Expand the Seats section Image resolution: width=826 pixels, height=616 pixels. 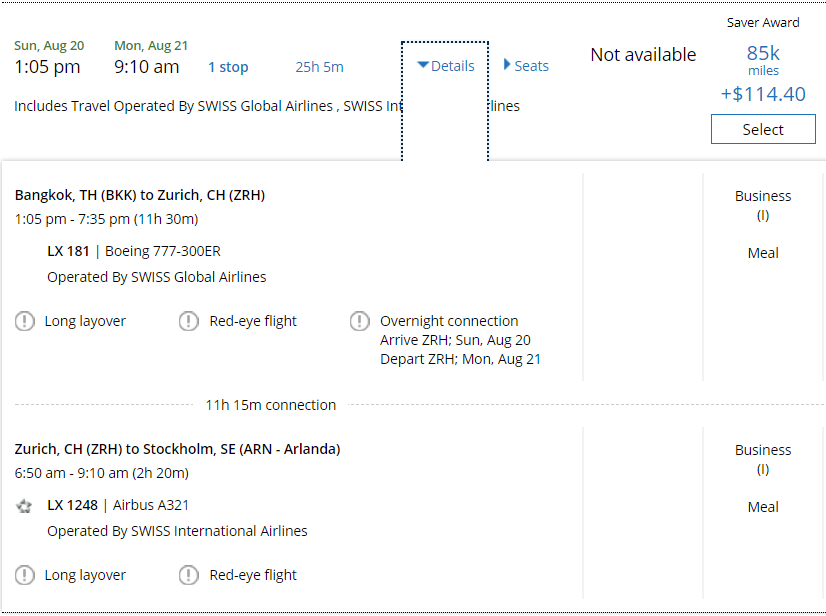click(526, 66)
